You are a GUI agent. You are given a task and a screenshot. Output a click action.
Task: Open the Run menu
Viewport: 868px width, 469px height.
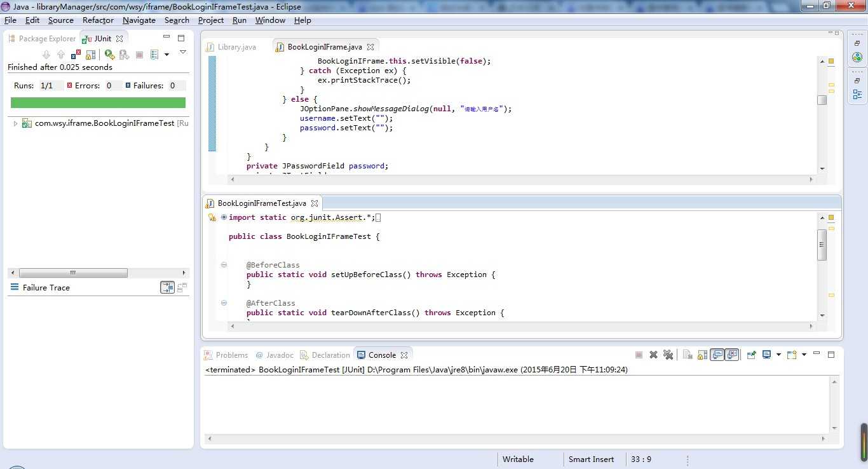[240, 20]
